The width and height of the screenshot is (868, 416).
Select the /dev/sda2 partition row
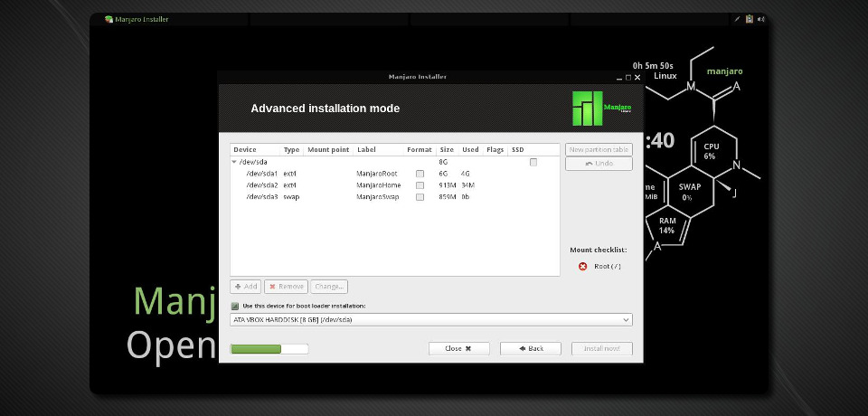[395, 185]
